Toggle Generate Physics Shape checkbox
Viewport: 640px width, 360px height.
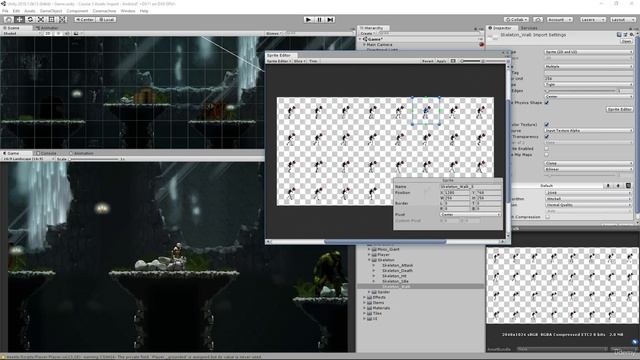(547, 102)
